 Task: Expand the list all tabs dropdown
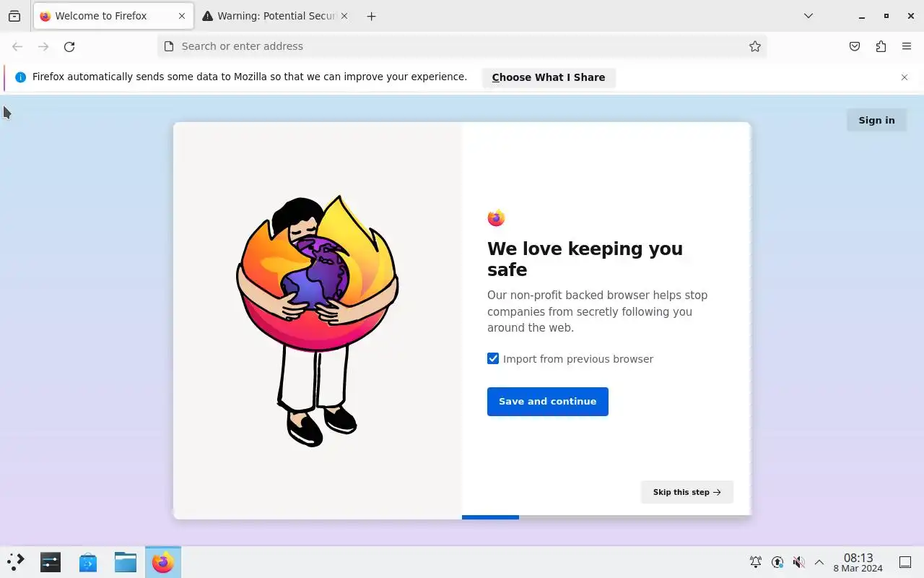pos(808,16)
